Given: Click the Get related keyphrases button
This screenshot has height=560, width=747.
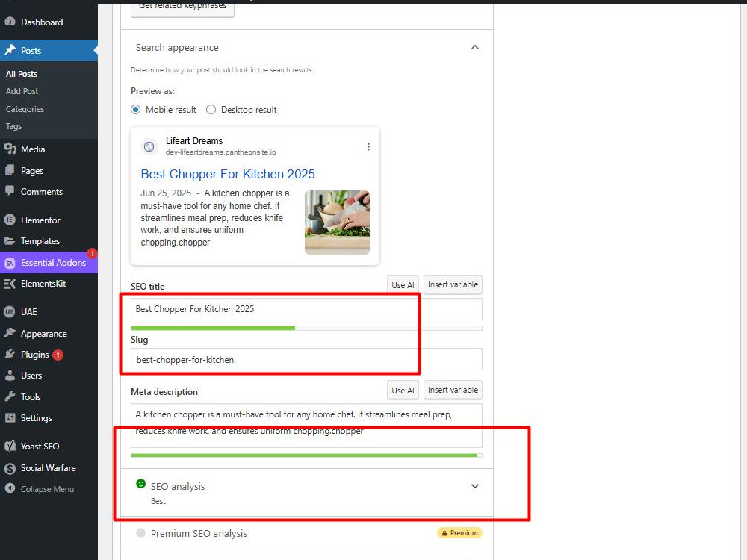Looking at the screenshot, I should tap(182, 9).
